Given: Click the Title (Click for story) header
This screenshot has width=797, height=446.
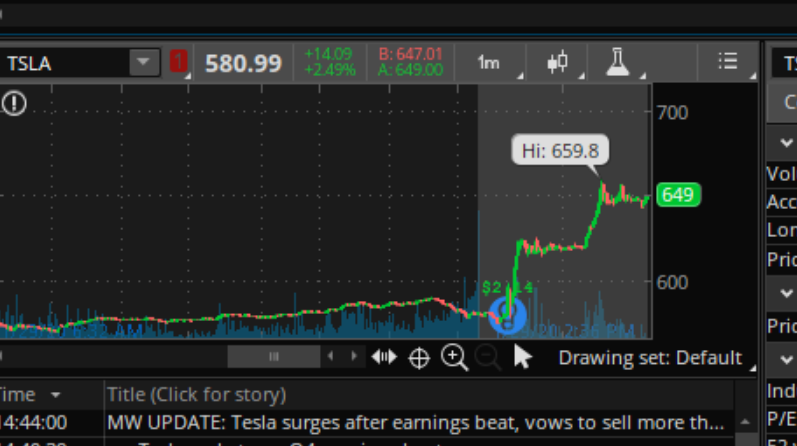Looking at the screenshot, I should pyautogui.click(x=196, y=395).
